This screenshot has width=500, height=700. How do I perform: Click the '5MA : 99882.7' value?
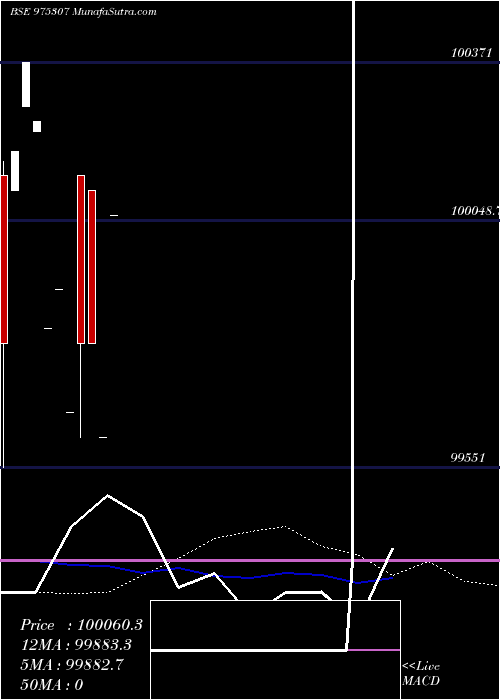tap(72, 665)
